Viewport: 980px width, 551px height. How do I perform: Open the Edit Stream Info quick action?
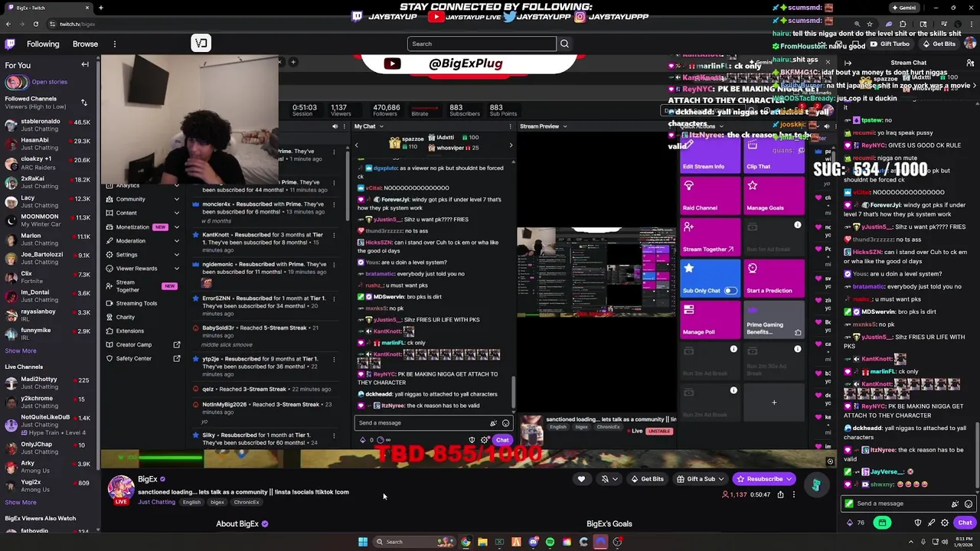710,156
